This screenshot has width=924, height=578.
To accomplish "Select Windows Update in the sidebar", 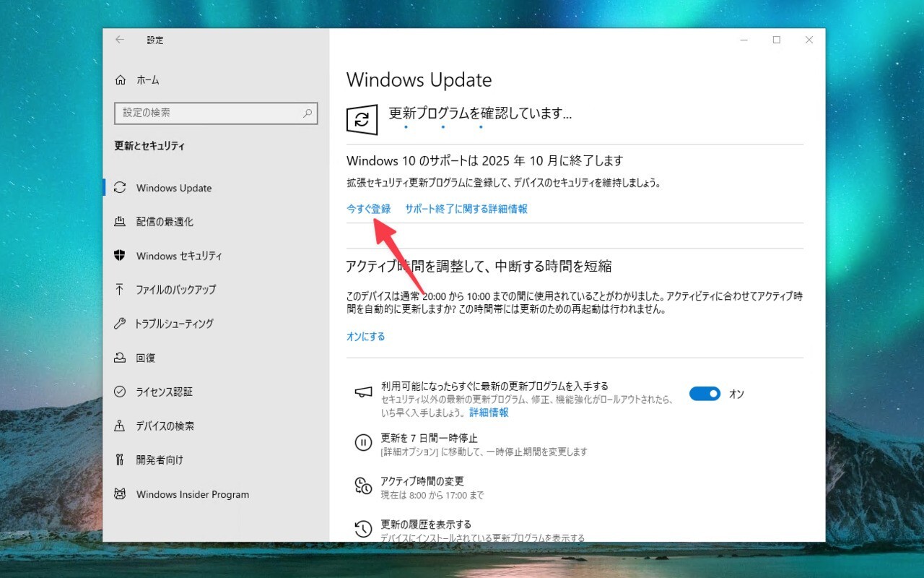I will point(174,188).
